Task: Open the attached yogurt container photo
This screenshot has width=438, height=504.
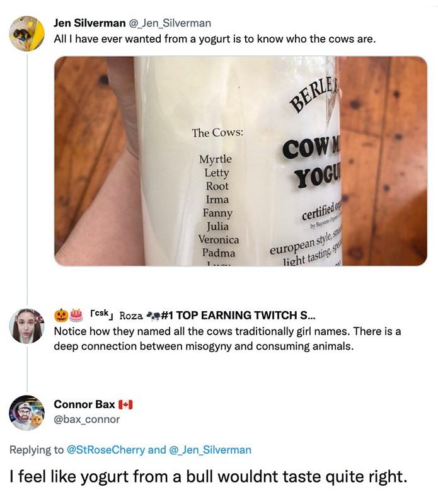Action: click(240, 161)
